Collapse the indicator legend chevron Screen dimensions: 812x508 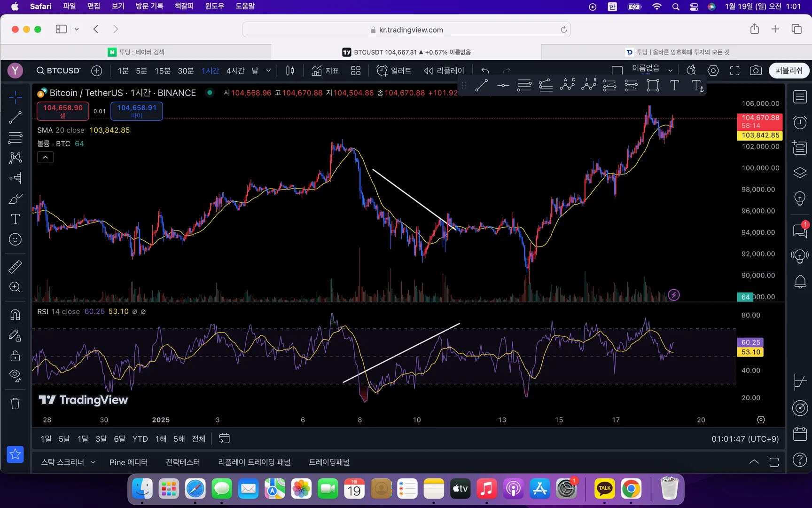(45, 158)
